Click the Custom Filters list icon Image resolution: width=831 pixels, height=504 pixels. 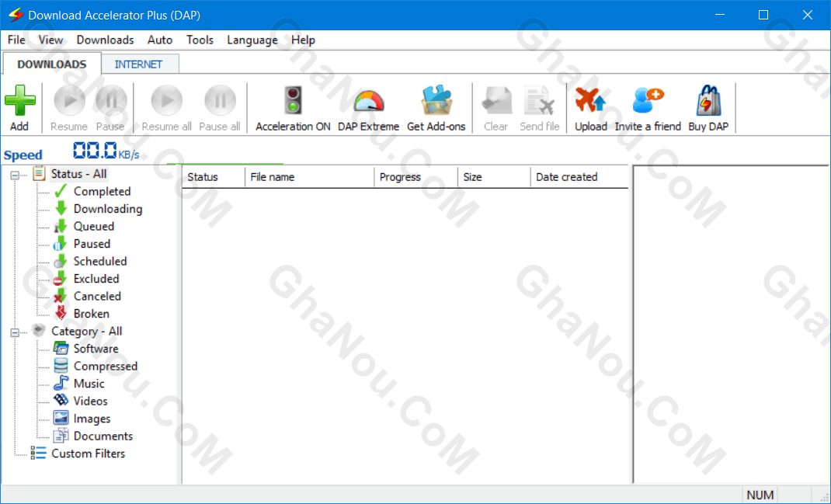tap(38, 453)
